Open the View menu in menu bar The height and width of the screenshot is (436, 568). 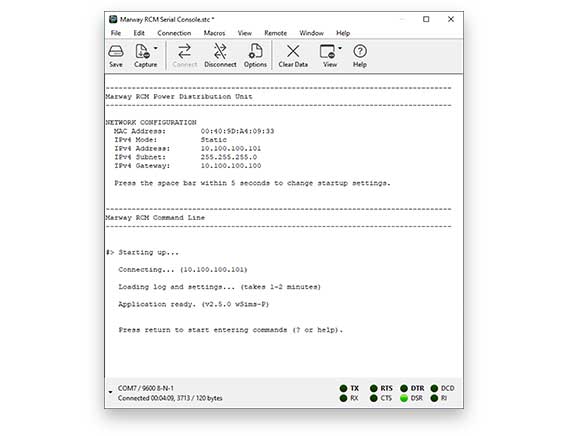[x=245, y=33]
